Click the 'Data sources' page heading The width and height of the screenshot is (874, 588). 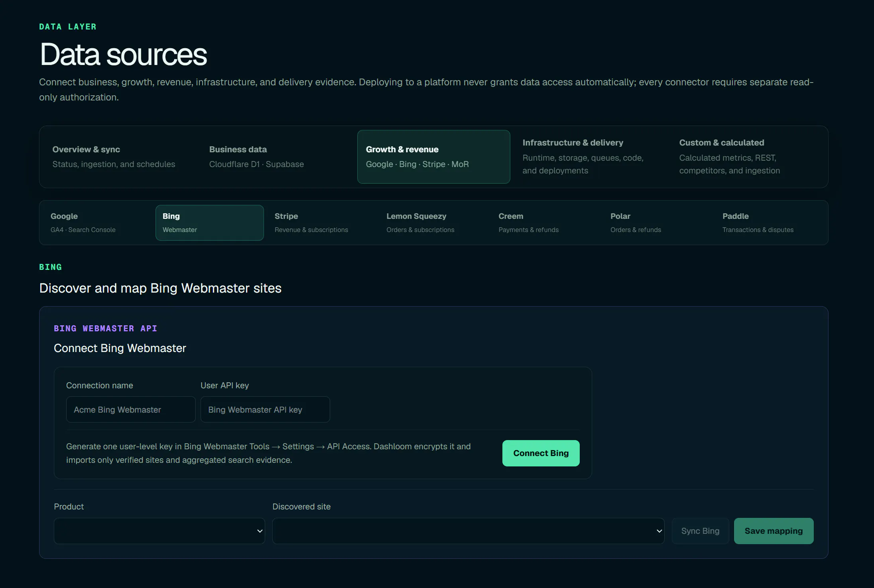[123, 55]
